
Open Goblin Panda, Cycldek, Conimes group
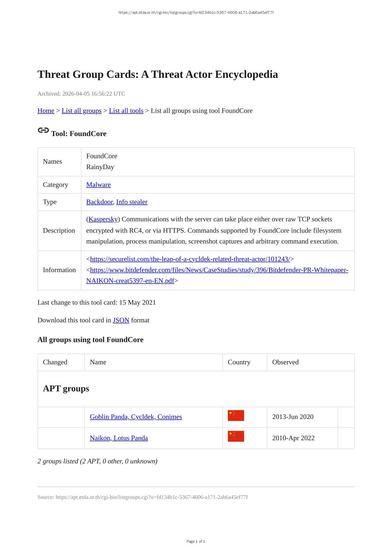(x=136, y=417)
